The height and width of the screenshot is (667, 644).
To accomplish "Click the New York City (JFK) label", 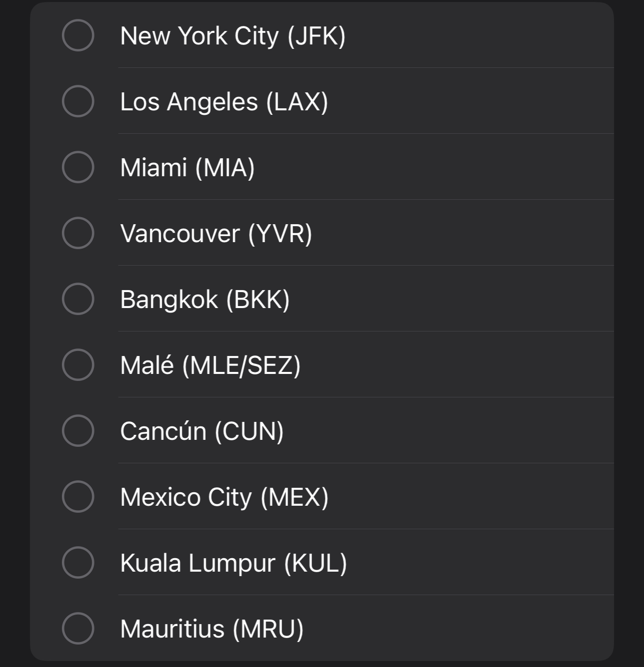I will coord(233,36).
